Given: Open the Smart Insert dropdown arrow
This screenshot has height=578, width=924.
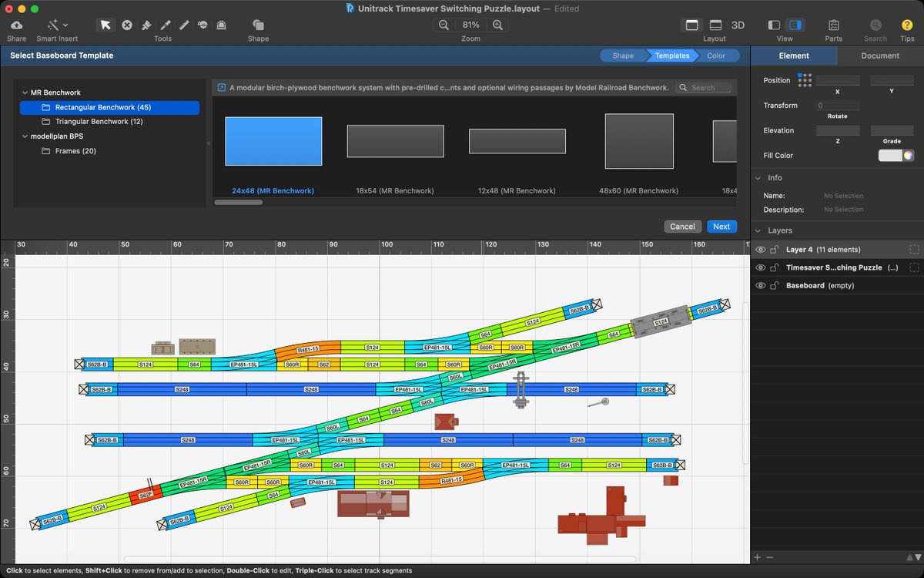Looking at the screenshot, I should (65, 25).
